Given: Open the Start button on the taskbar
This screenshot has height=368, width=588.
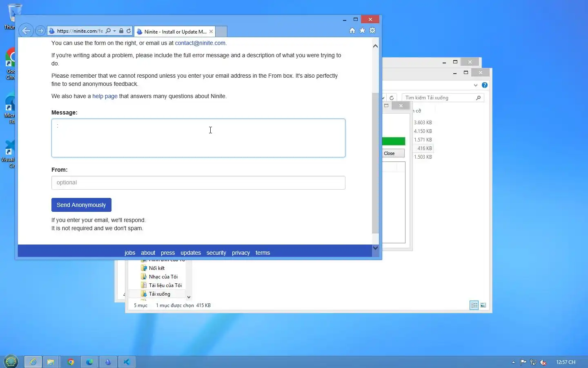Looking at the screenshot, I should click(x=11, y=361).
